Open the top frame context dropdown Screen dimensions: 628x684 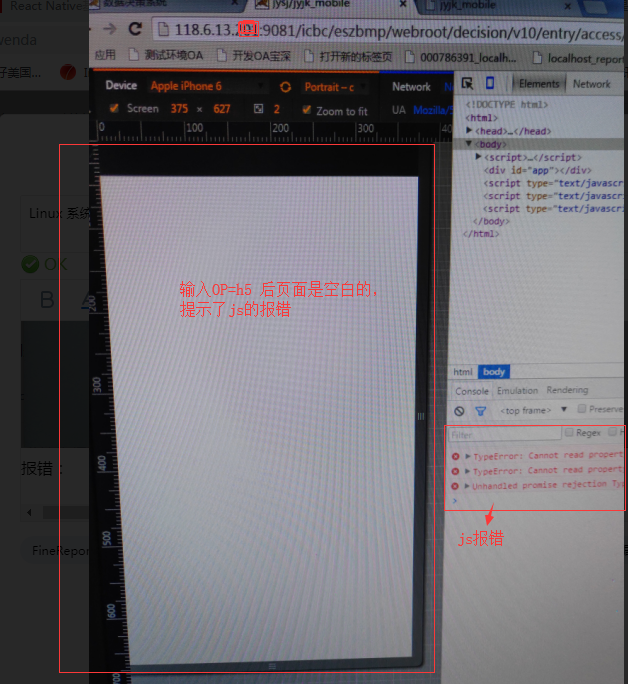tap(532, 410)
